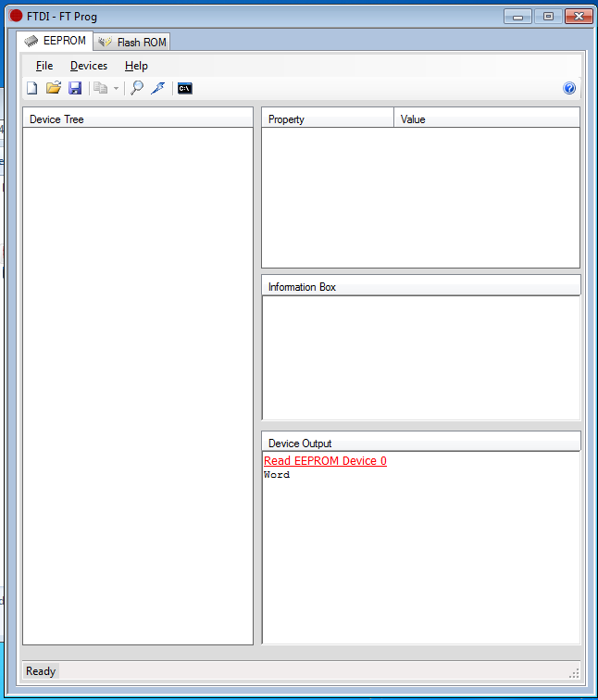Open help via the blue question mark icon
This screenshot has width=598, height=700.
pos(569,88)
